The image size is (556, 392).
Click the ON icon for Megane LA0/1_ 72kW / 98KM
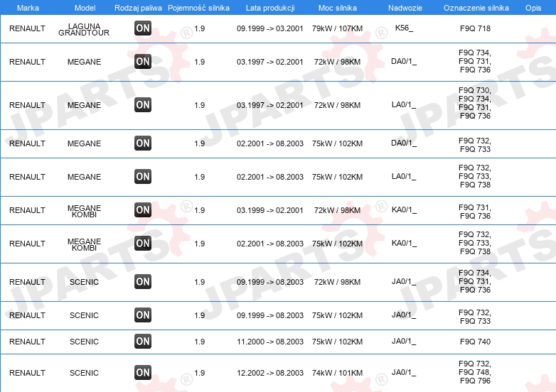coord(143,105)
